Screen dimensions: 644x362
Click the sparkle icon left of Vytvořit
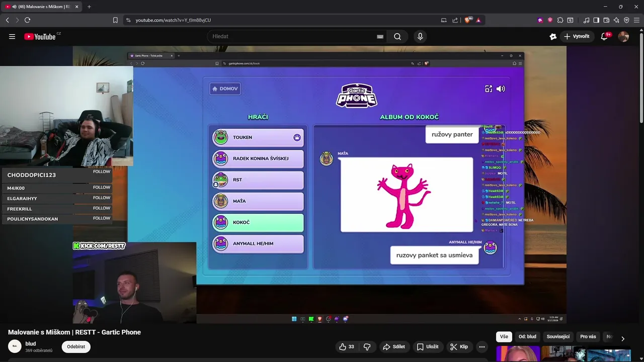pyautogui.click(x=553, y=36)
